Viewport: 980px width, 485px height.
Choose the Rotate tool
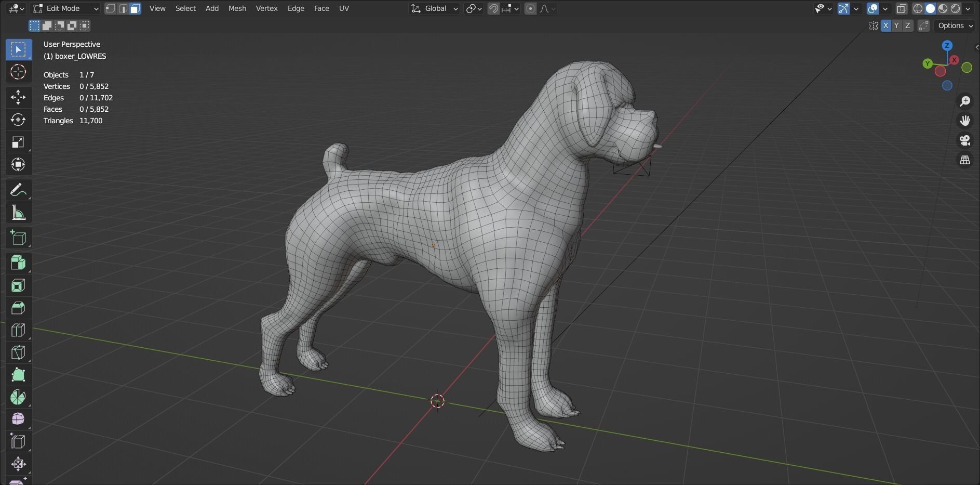pyautogui.click(x=18, y=120)
